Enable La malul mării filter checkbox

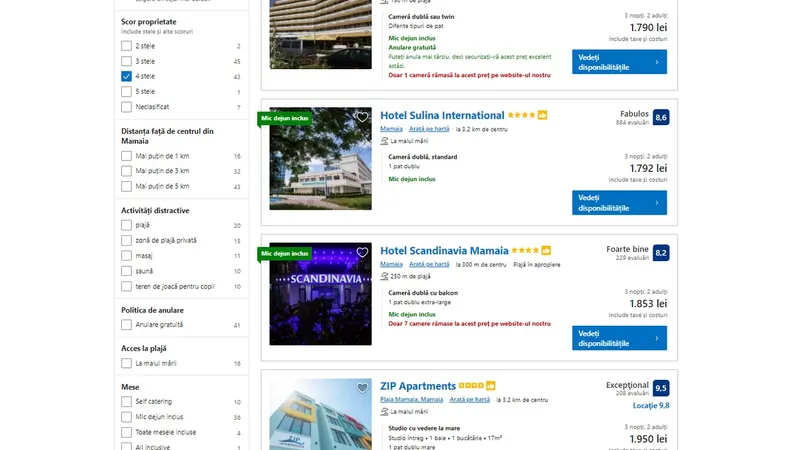pyautogui.click(x=127, y=363)
